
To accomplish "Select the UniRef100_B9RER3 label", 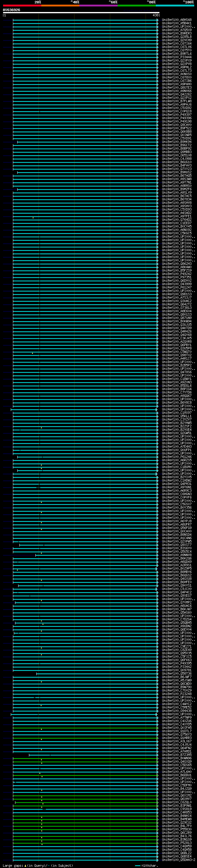I will coord(177,33).
